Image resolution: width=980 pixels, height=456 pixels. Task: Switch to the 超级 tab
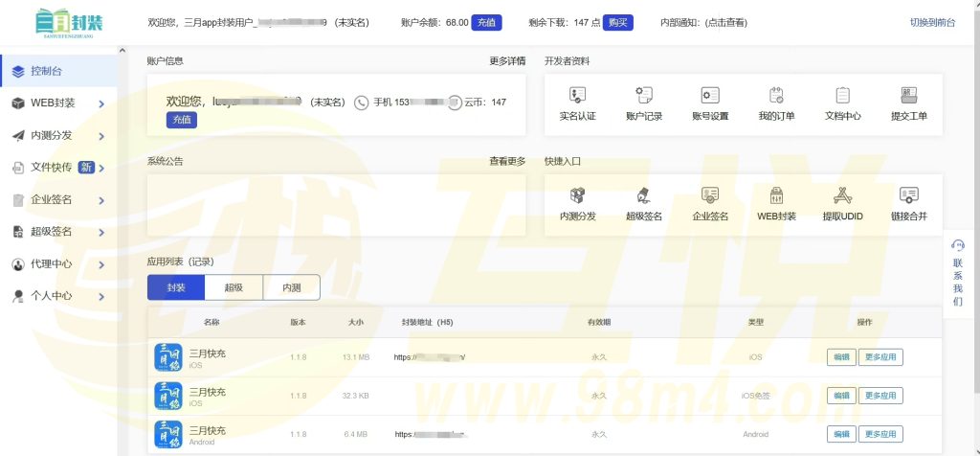pos(234,287)
